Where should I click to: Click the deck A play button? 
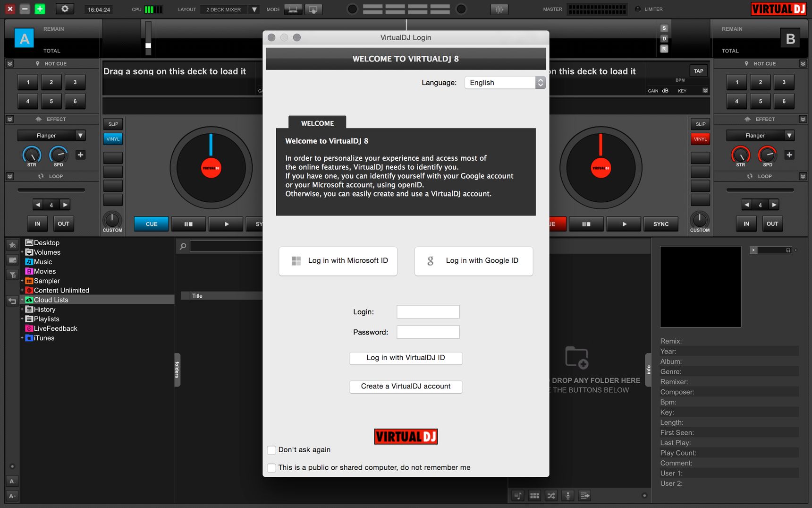pos(226,224)
